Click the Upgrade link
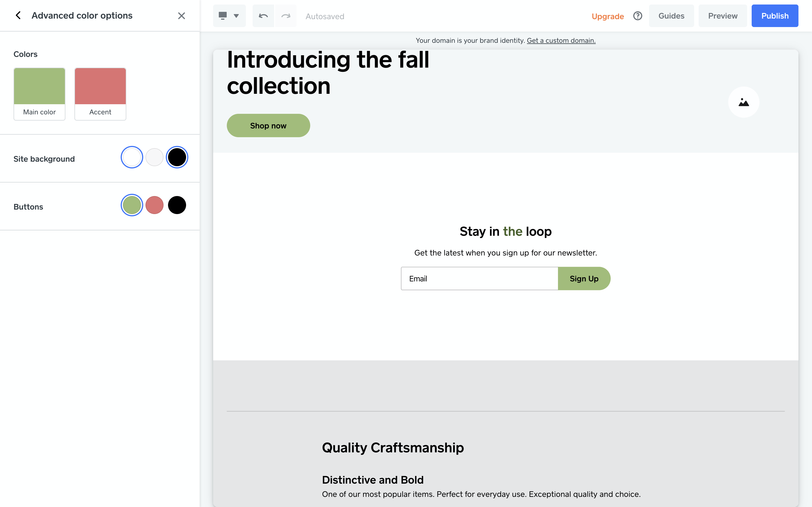 click(607, 16)
